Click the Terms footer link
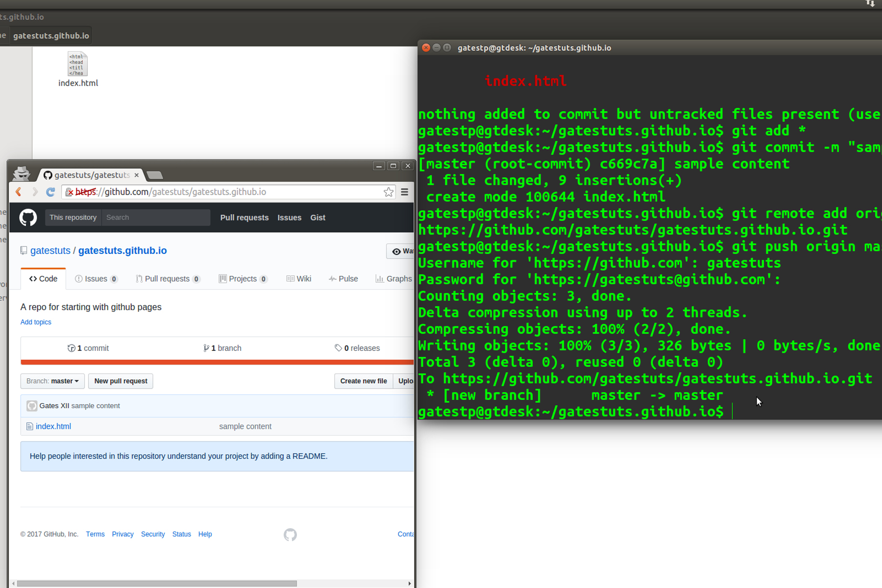The height and width of the screenshot is (588, 882). 95,534
